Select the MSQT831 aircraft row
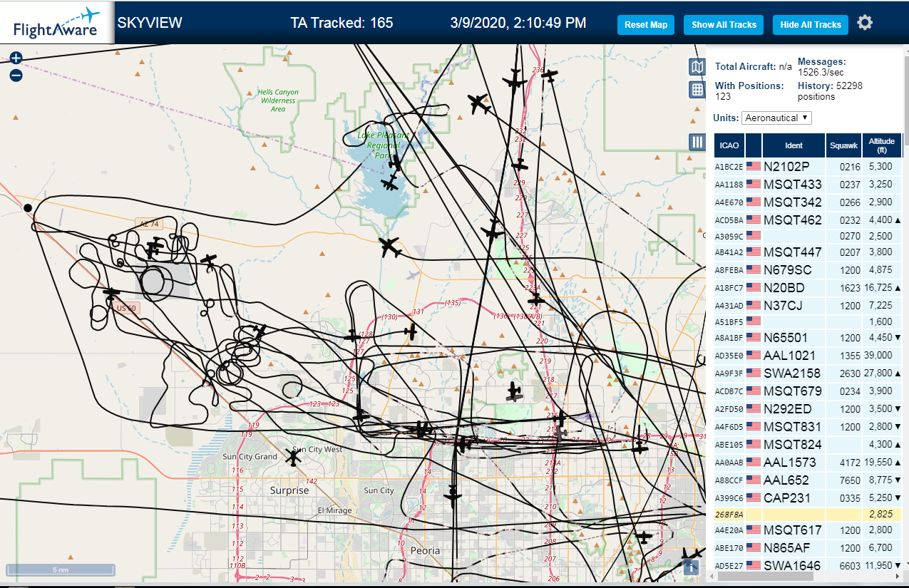 click(x=808, y=427)
